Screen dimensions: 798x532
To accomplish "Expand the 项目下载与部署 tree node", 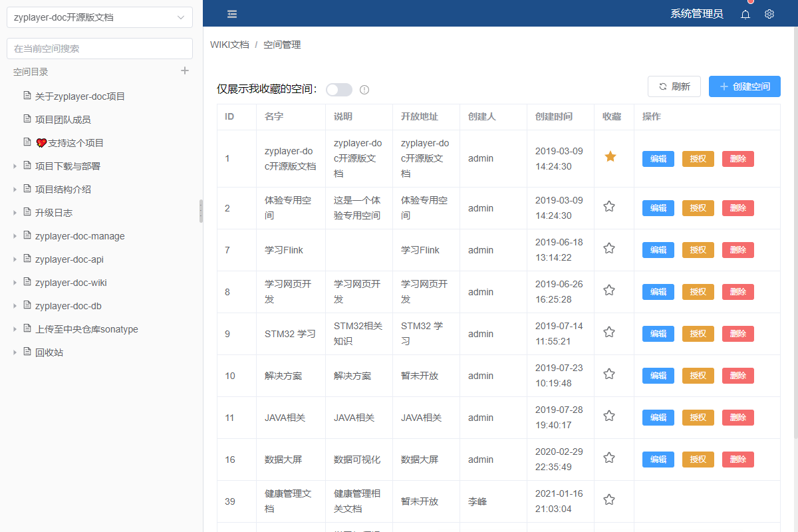I will tap(15, 166).
